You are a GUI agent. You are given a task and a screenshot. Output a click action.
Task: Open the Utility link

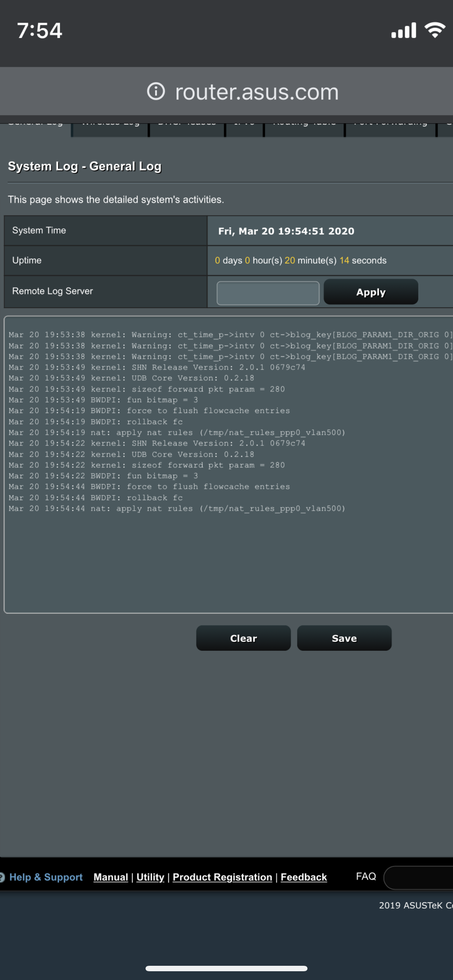[150, 877]
